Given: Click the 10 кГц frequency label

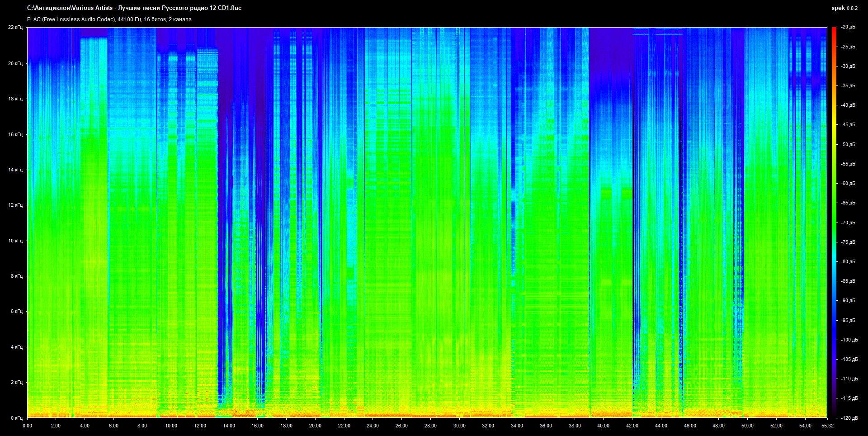Looking at the screenshot, I should coord(15,241).
